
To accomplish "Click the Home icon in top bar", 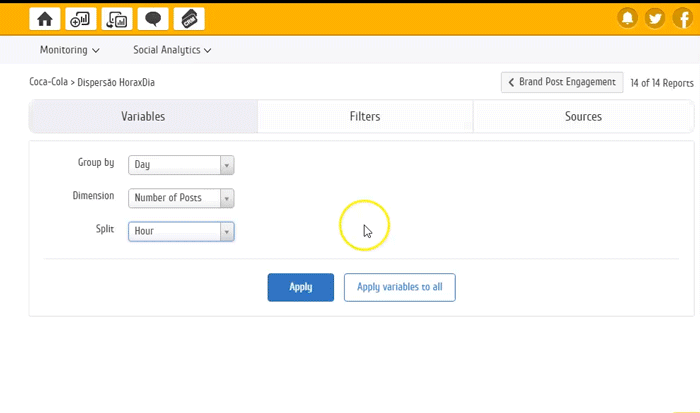I will (x=44, y=18).
